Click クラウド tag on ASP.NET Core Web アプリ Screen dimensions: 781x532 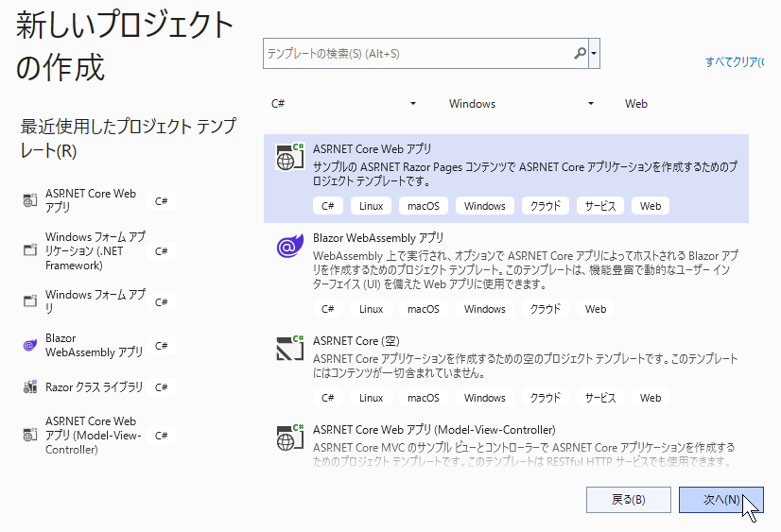[546, 206]
